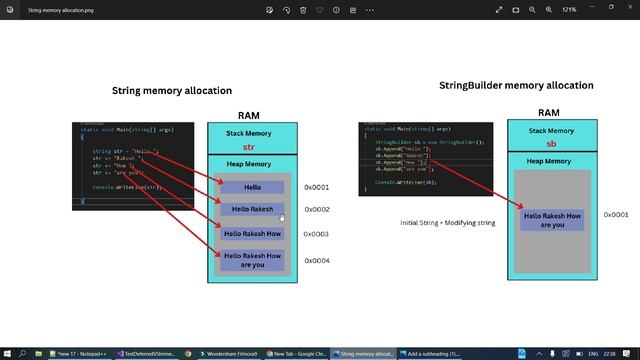The height and width of the screenshot is (360, 640).
Task: Click address label 0x0003
Action: (316, 234)
